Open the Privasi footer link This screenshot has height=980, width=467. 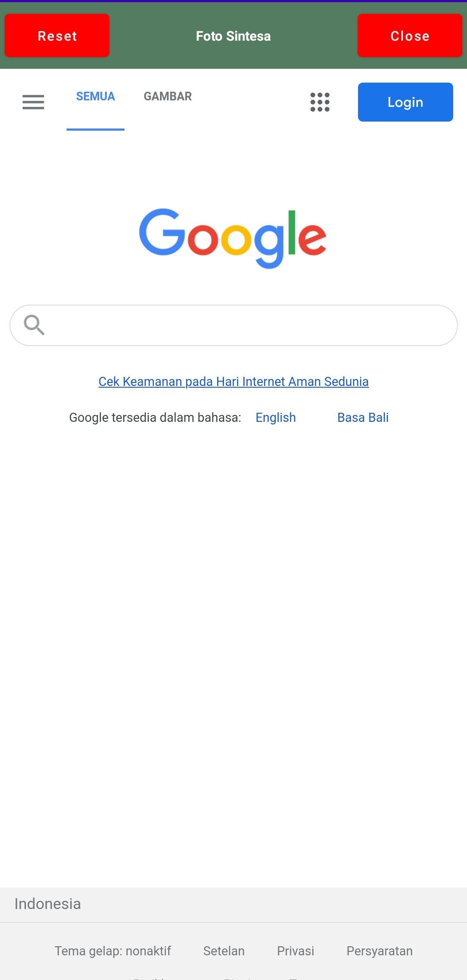(x=296, y=951)
